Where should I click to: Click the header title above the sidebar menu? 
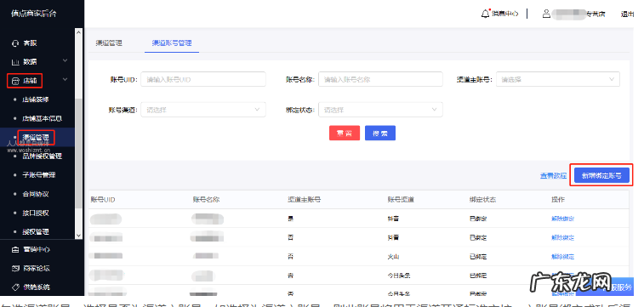tap(34, 13)
